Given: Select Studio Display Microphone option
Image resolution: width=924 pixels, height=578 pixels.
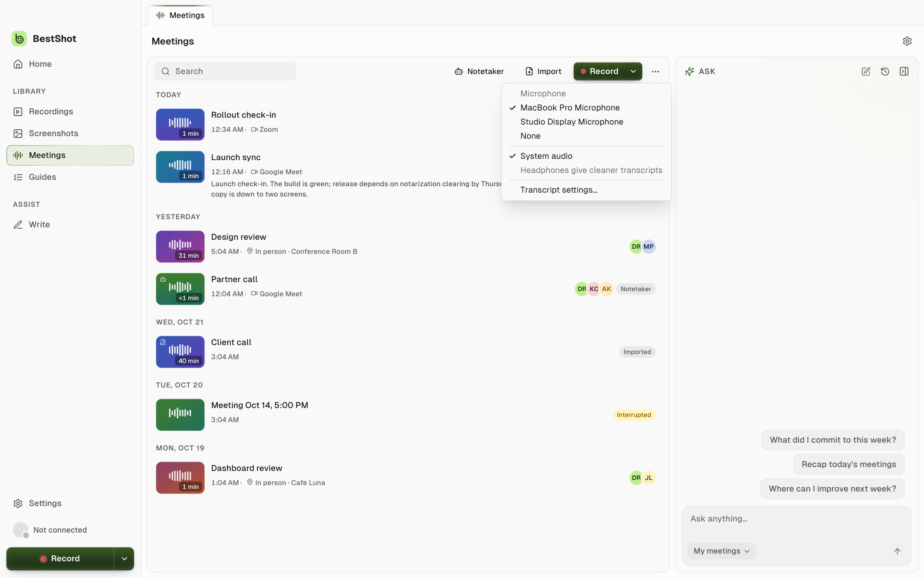Looking at the screenshot, I should 586,122.
